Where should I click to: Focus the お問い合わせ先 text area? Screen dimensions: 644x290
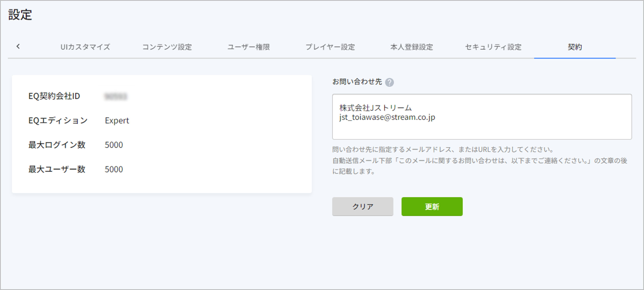[482, 117]
